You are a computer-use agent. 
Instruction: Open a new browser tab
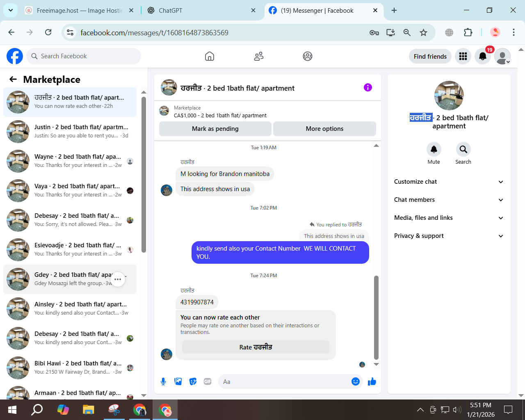[x=394, y=10]
